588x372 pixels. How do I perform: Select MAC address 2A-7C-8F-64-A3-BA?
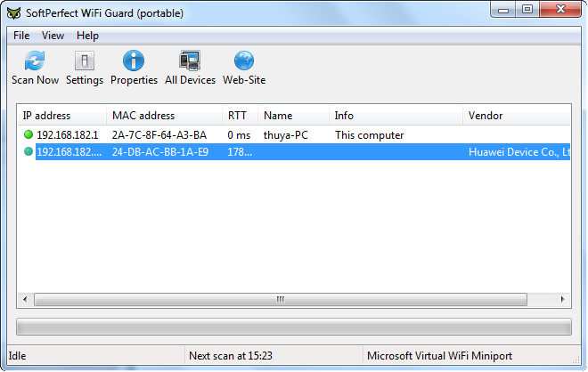tap(159, 135)
